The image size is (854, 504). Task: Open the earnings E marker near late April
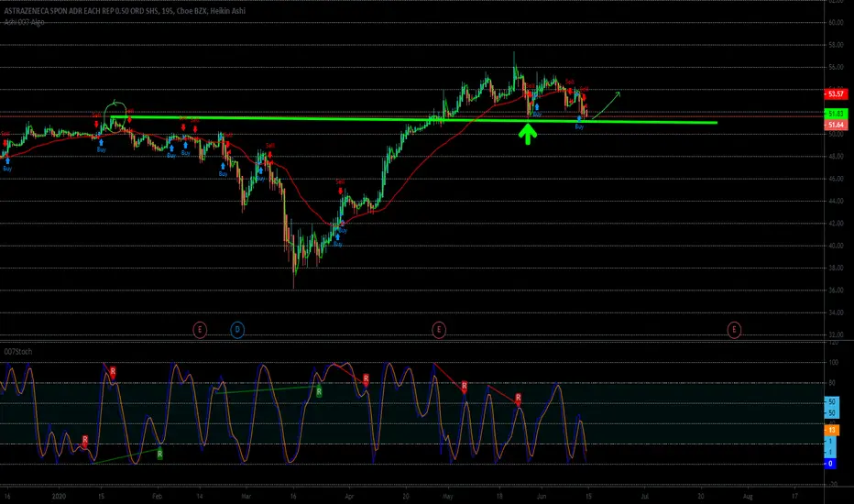tap(439, 330)
